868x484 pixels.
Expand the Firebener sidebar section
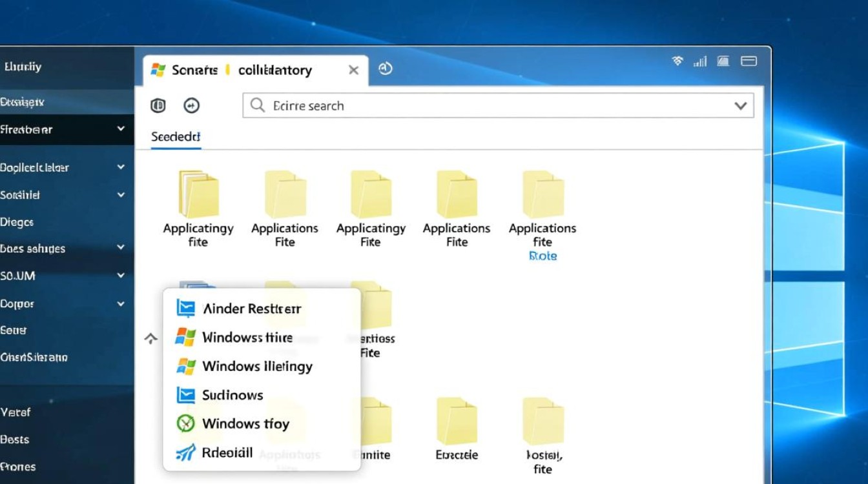[x=121, y=129]
